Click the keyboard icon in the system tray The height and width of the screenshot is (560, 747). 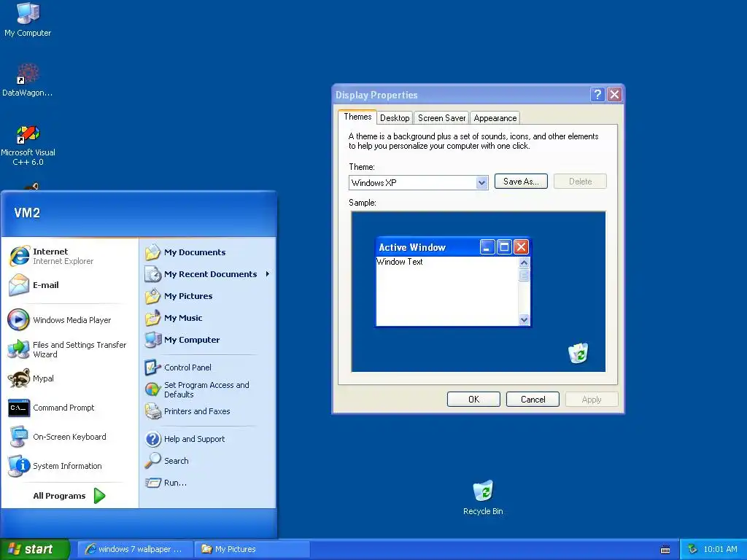[x=665, y=550]
